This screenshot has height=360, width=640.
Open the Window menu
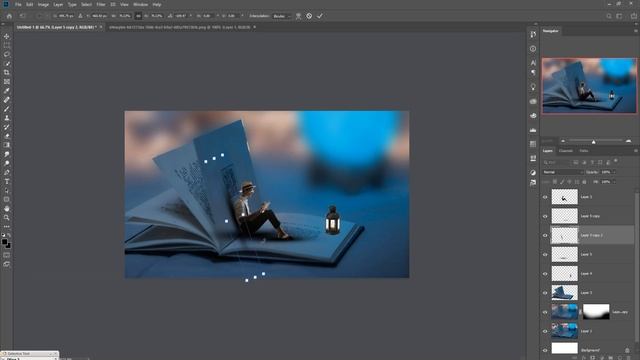(140, 4)
